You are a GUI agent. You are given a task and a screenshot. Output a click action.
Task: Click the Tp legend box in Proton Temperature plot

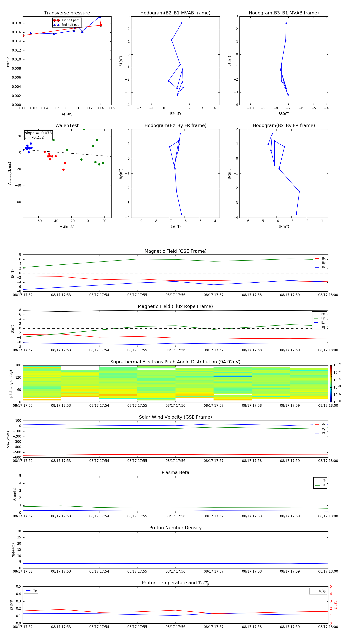(31, 591)
